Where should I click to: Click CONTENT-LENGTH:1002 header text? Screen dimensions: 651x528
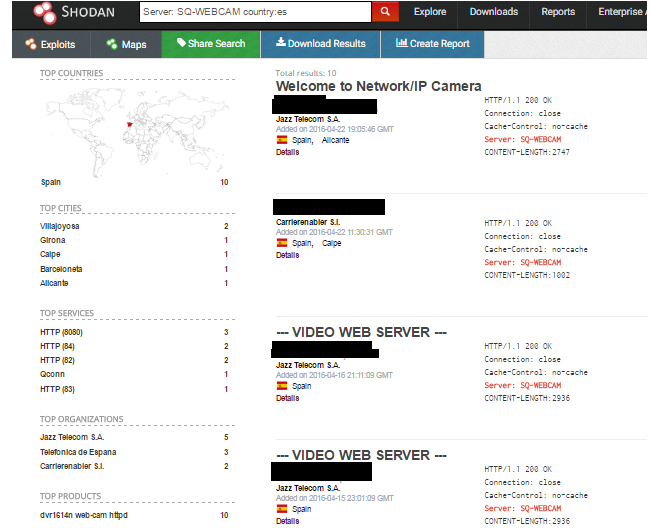(527, 275)
